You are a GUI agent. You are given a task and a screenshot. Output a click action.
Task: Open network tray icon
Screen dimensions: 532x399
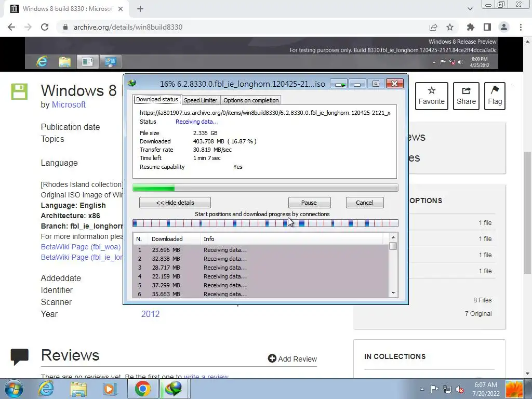click(x=447, y=389)
